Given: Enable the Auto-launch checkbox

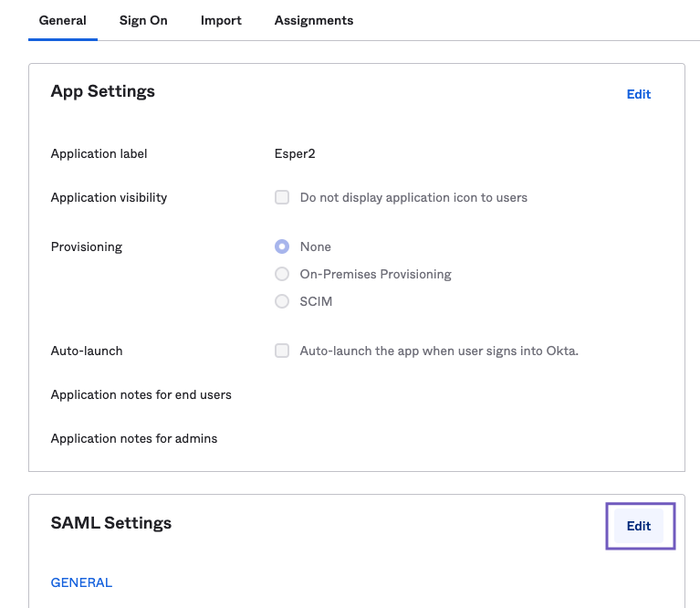Looking at the screenshot, I should pos(282,351).
